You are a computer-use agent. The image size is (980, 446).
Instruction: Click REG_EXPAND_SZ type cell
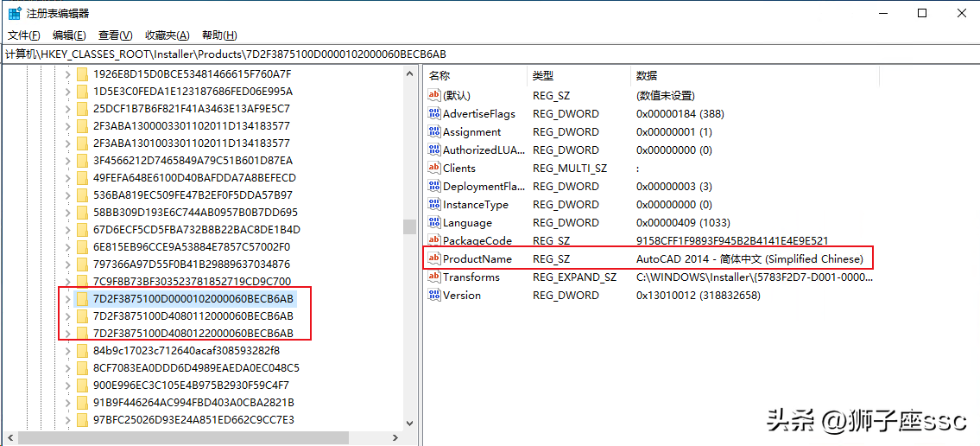tap(574, 277)
